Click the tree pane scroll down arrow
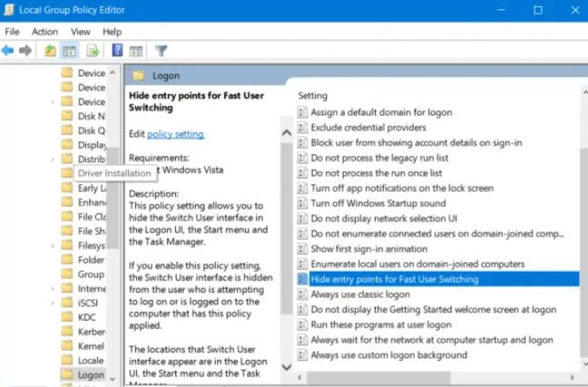Image resolution: width=588 pixels, height=387 pixels. click(113, 379)
